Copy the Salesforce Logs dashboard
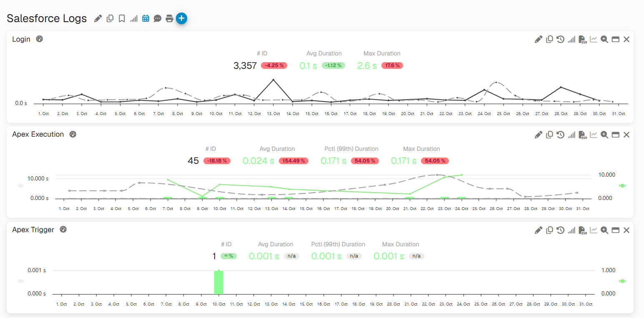 click(x=110, y=18)
